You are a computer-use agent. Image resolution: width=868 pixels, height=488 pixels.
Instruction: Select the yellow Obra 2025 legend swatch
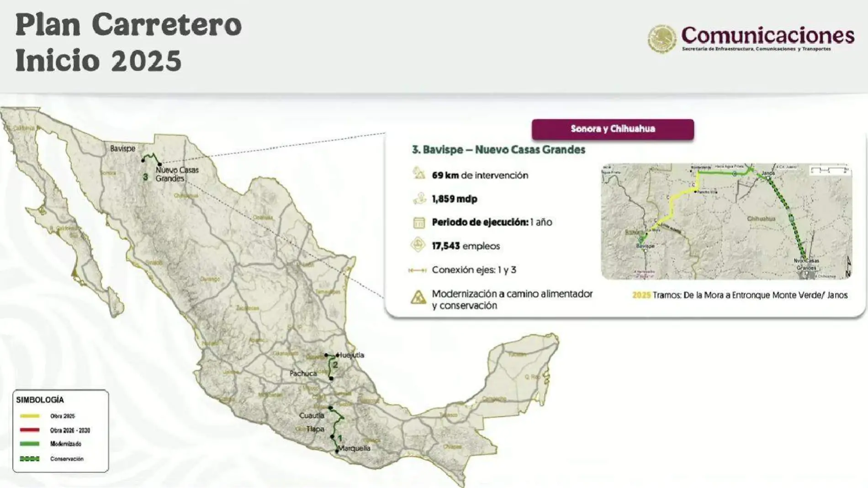pos(30,416)
